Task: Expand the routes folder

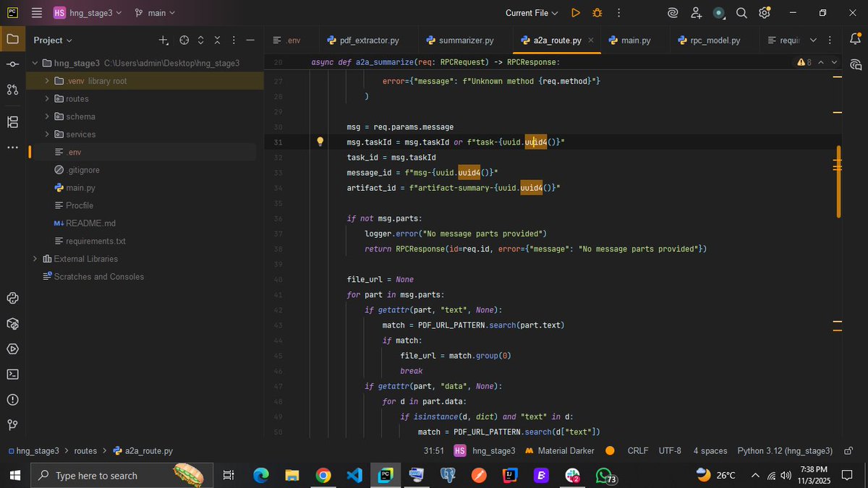Action: click(x=47, y=98)
